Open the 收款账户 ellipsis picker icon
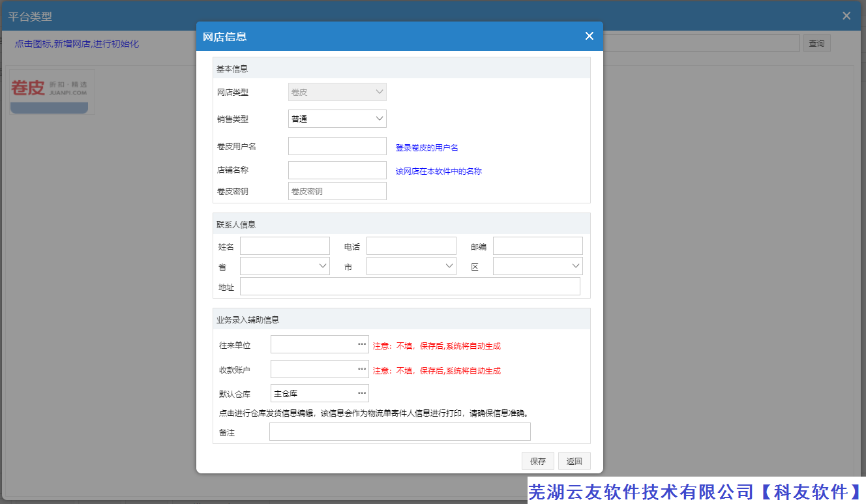The width and height of the screenshot is (866, 504). tap(362, 369)
